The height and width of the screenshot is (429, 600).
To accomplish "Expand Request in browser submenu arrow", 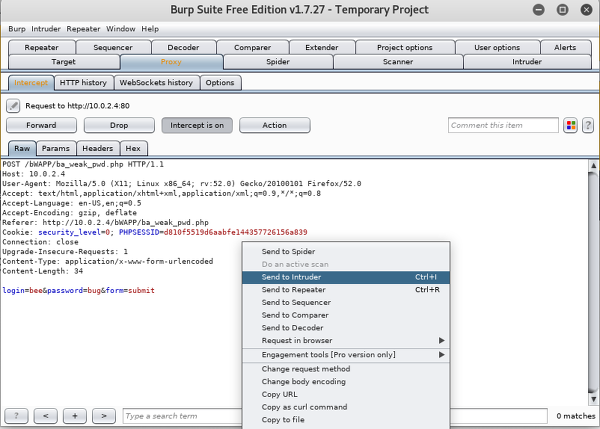I will point(442,340).
